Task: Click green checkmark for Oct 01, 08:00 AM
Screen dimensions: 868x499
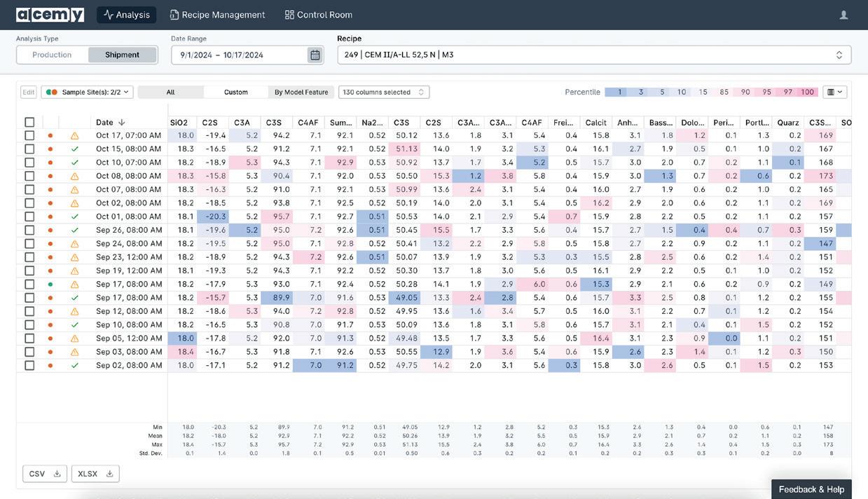Action: 75,217
